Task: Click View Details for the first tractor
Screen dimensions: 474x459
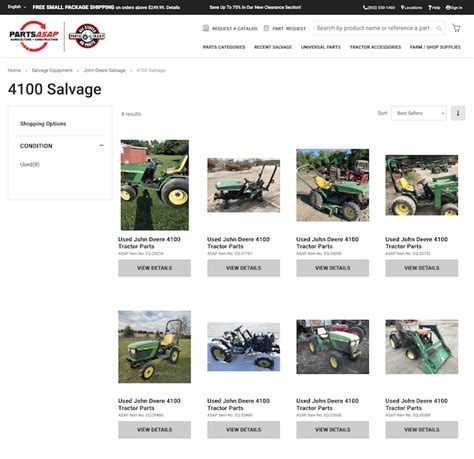Action: [x=155, y=268]
